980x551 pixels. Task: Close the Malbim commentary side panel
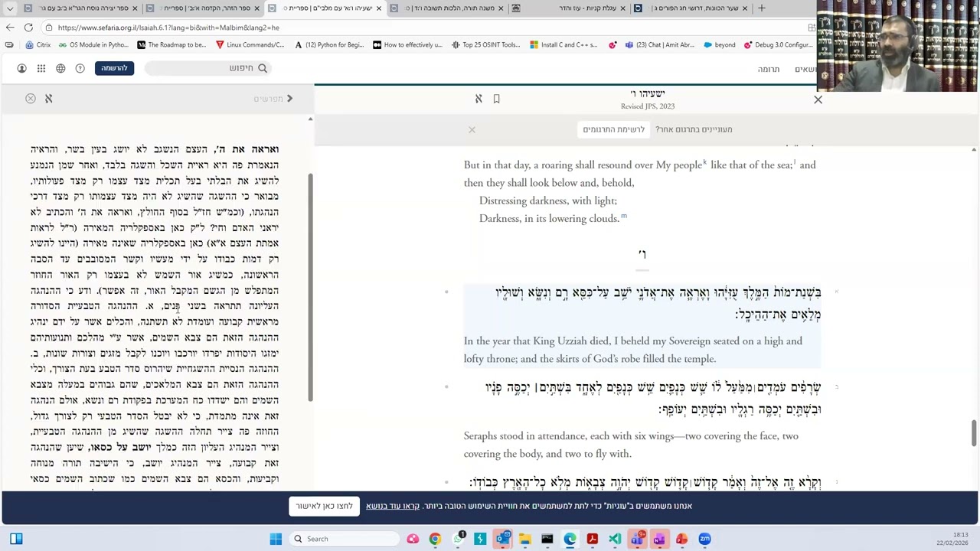pos(31,99)
